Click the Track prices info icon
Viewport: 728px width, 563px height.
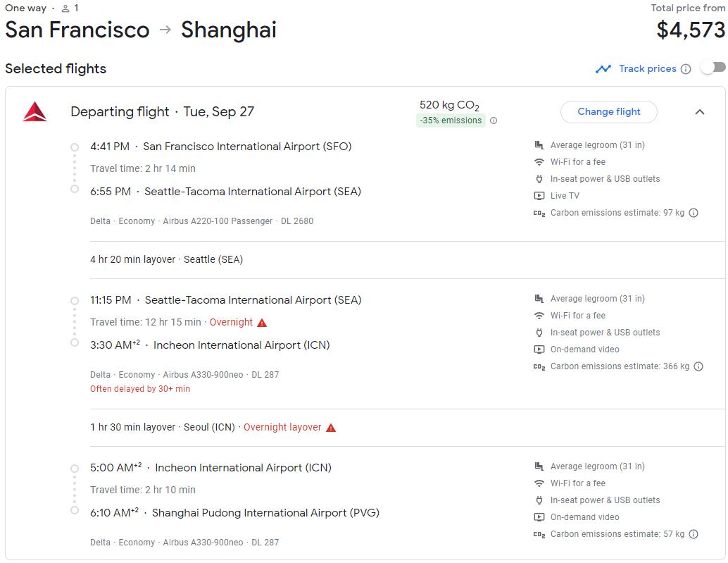[x=686, y=69]
